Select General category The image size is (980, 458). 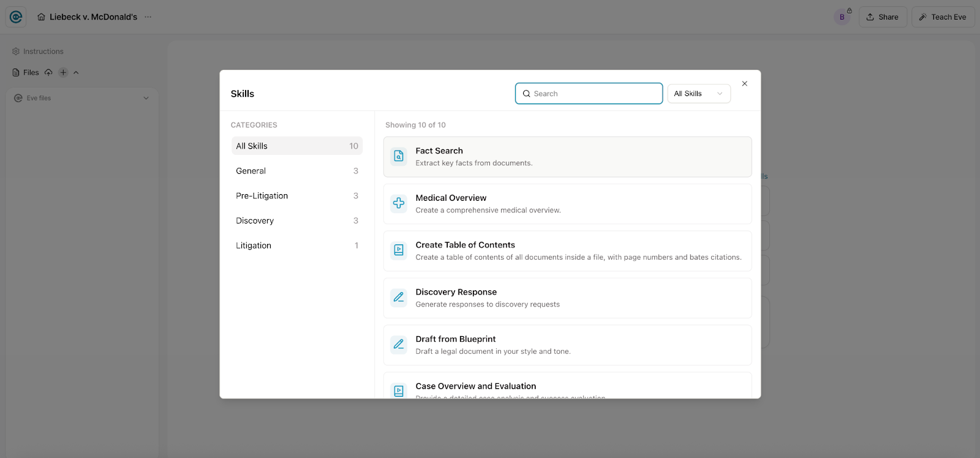click(x=297, y=171)
